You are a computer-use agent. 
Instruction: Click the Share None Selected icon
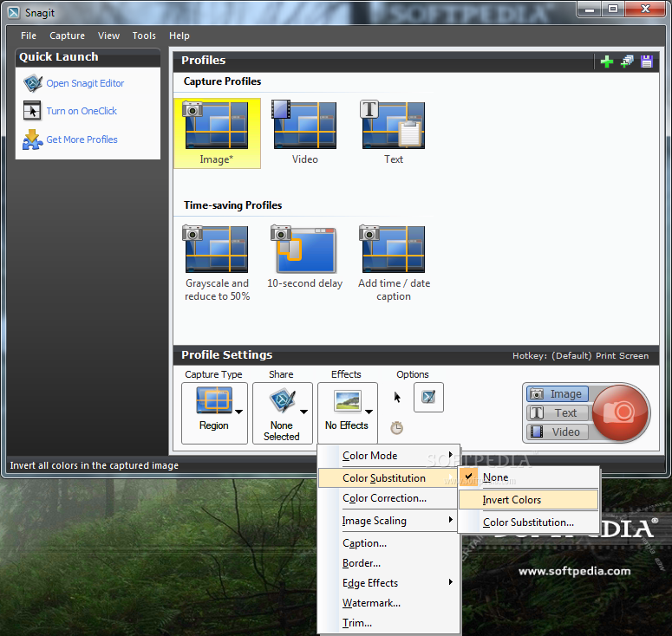pos(282,400)
